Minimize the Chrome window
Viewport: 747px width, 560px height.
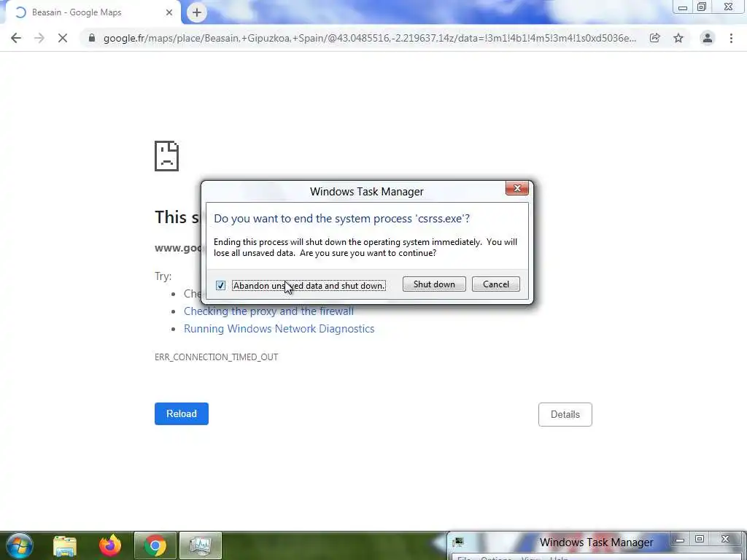(683, 7)
